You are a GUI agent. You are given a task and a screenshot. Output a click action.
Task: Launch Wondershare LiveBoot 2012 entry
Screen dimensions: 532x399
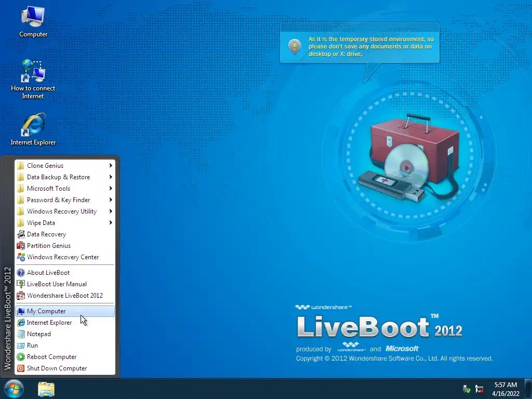tap(65, 296)
